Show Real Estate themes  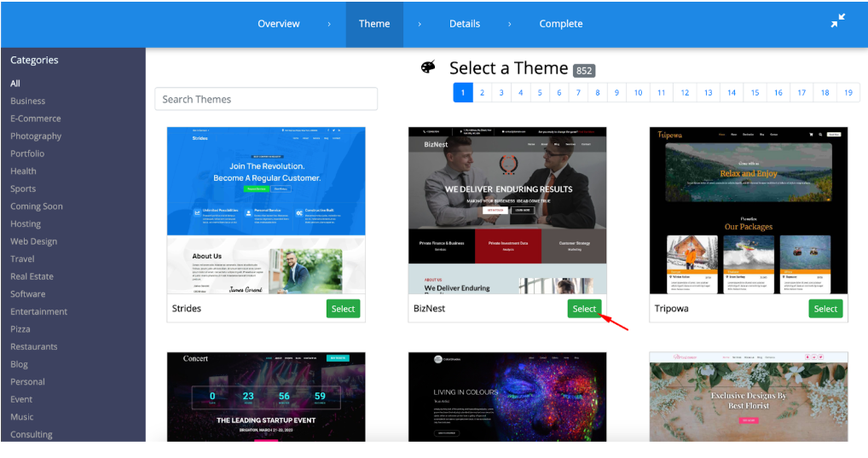coord(32,276)
